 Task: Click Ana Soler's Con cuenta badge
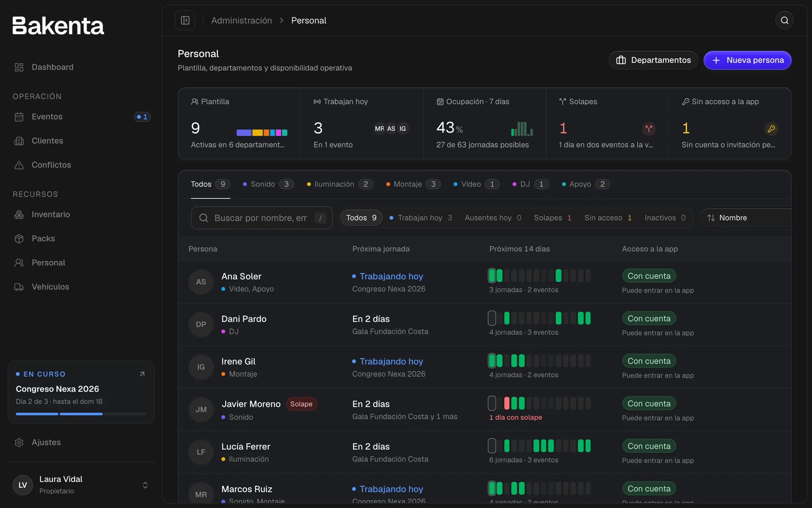click(x=649, y=276)
